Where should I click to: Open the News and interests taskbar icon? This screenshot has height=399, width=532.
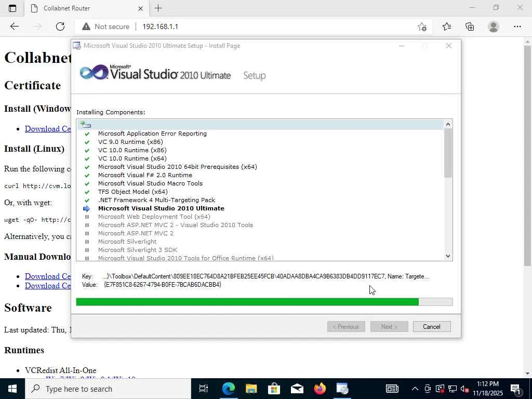392,389
